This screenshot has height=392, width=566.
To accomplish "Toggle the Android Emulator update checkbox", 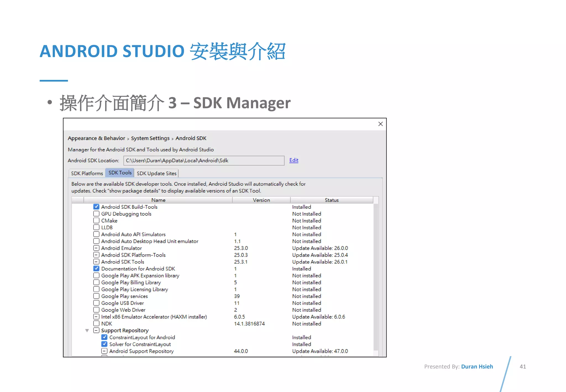I will (x=96, y=248).
